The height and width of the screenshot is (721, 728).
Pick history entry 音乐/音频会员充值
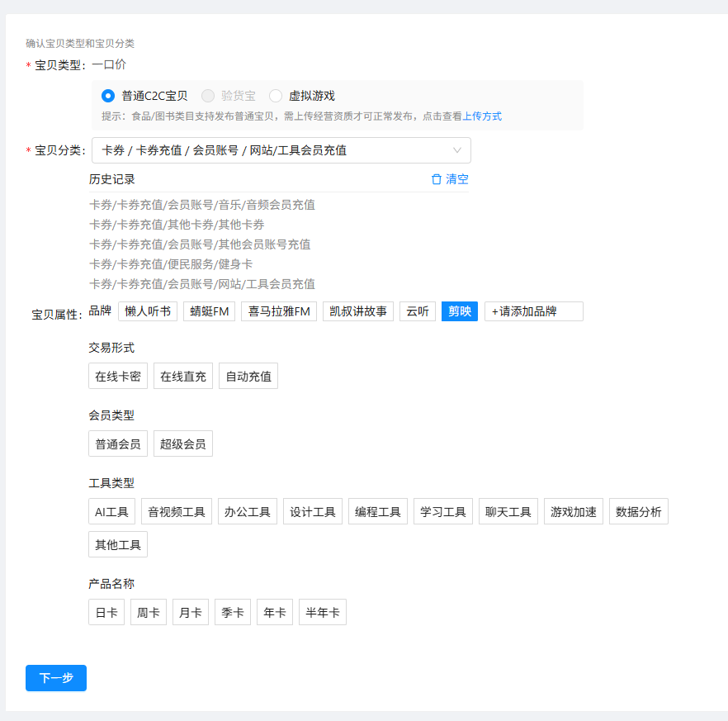click(202, 205)
